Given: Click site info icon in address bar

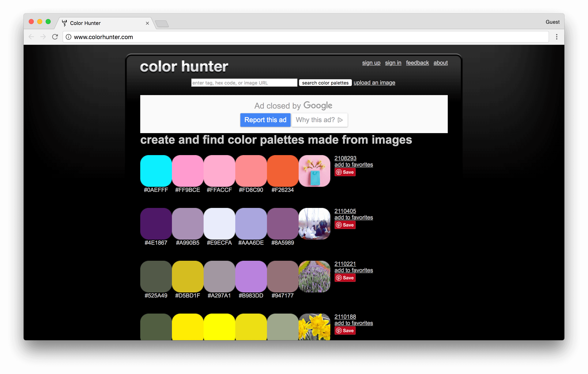Looking at the screenshot, I should pos(69,37).
